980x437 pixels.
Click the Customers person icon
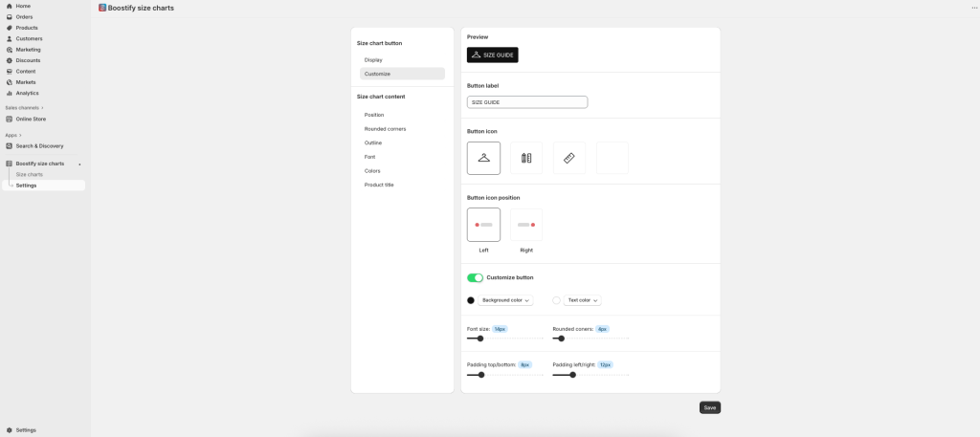click(x=10, y=38)
